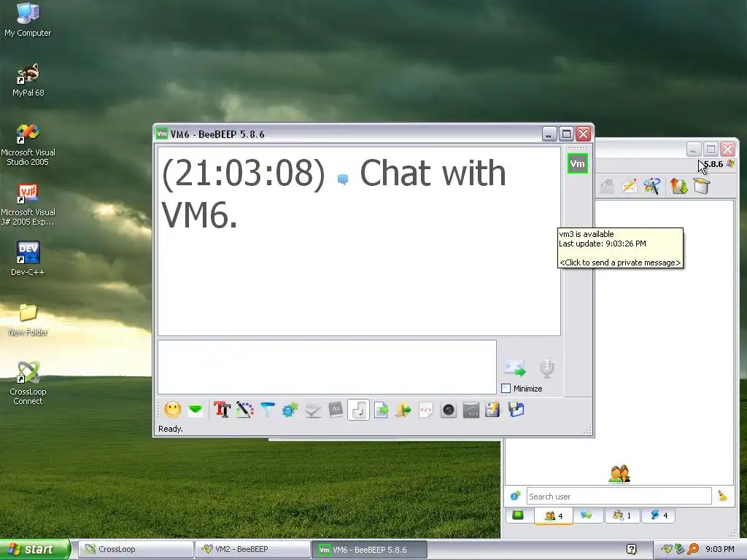Select Microsoft Visual Studio 2005 shortcut
Screen dimensions: 747x560
[x=28, y=145]
